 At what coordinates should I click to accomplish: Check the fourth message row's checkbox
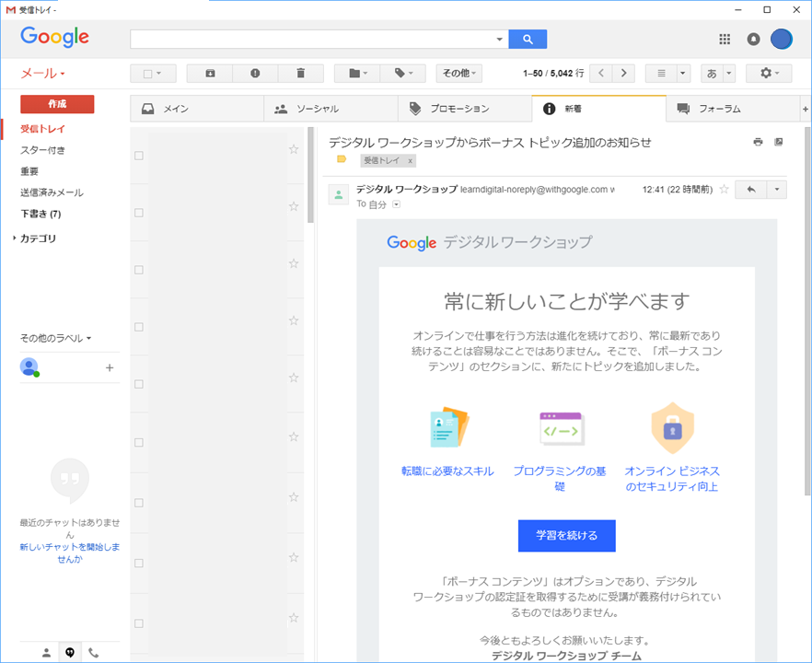[139, 327]
